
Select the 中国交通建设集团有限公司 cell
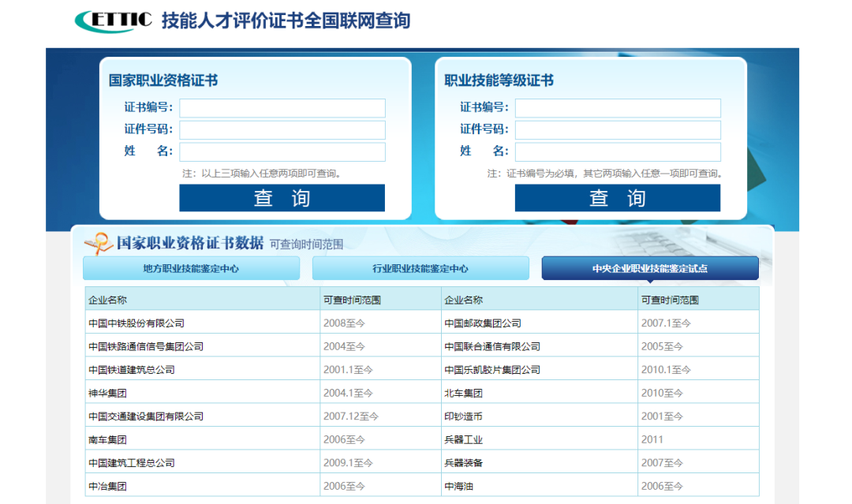point(203,416)
